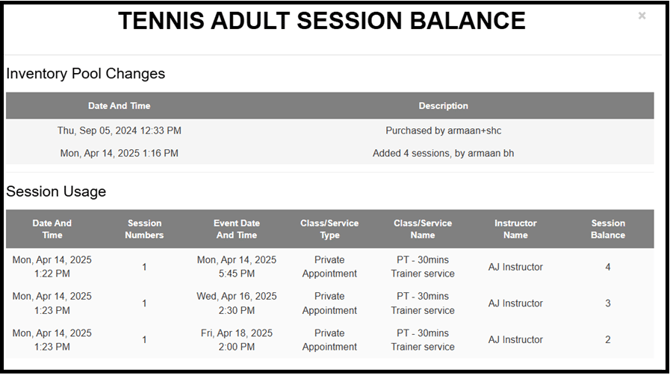Click the Wed, Apr 16, 2025 2:30 PM event
The image size is (670, 375).
pyautogui.click(x=237, y=303)
